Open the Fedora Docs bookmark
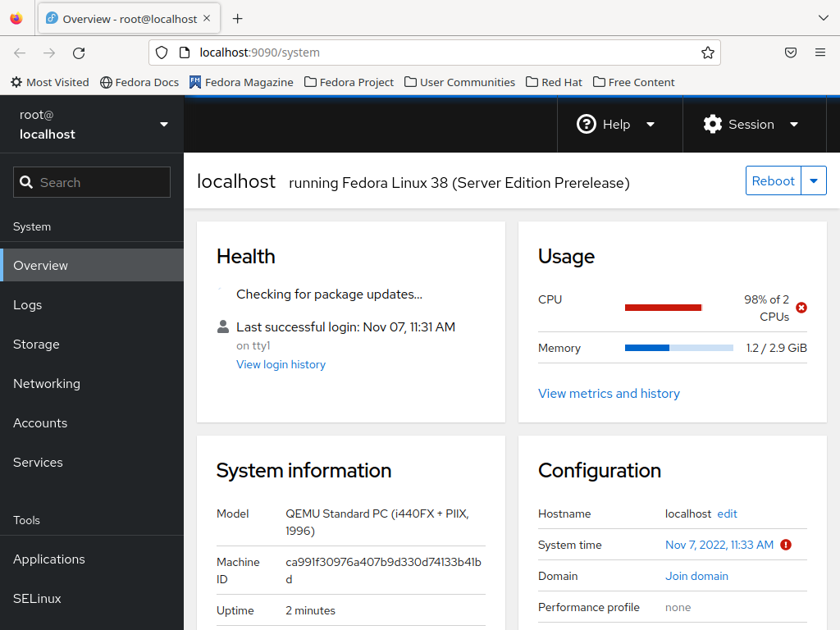This screenshot has height=630, width=840. [139, 83]
